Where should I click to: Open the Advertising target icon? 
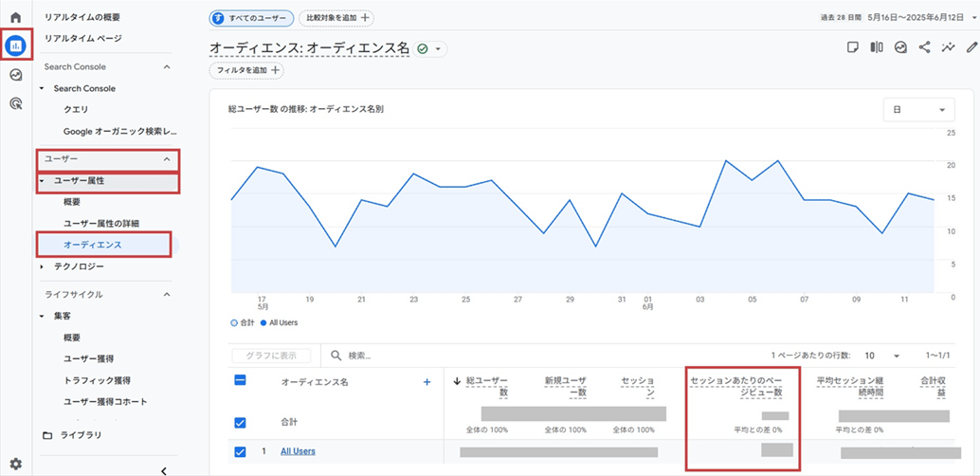16,104
